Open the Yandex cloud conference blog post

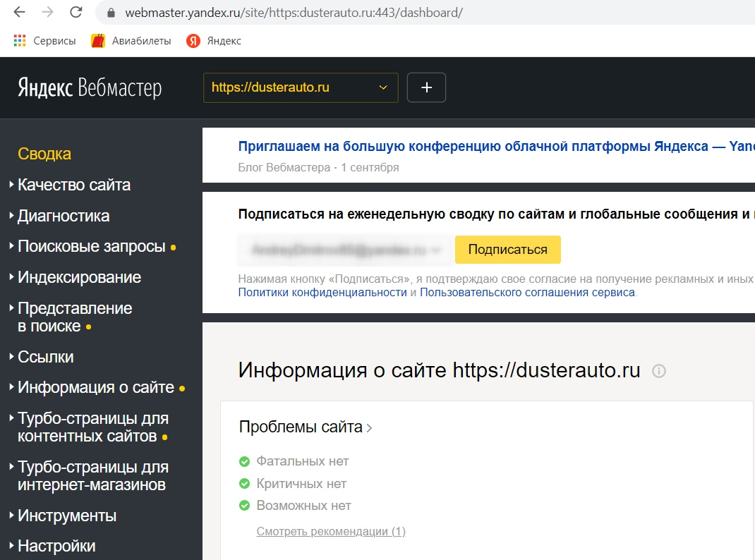496,146
